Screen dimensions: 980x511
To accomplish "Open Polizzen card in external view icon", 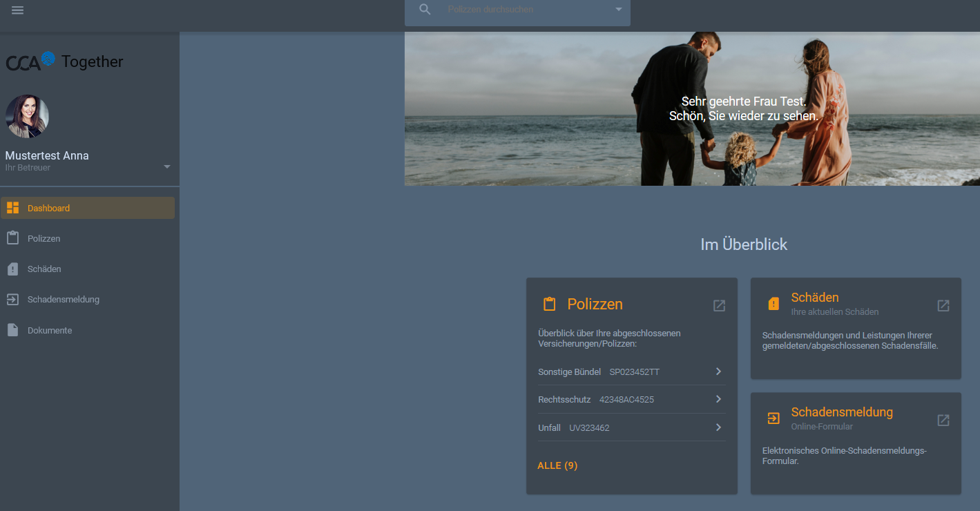I will (x=719, y=305).
